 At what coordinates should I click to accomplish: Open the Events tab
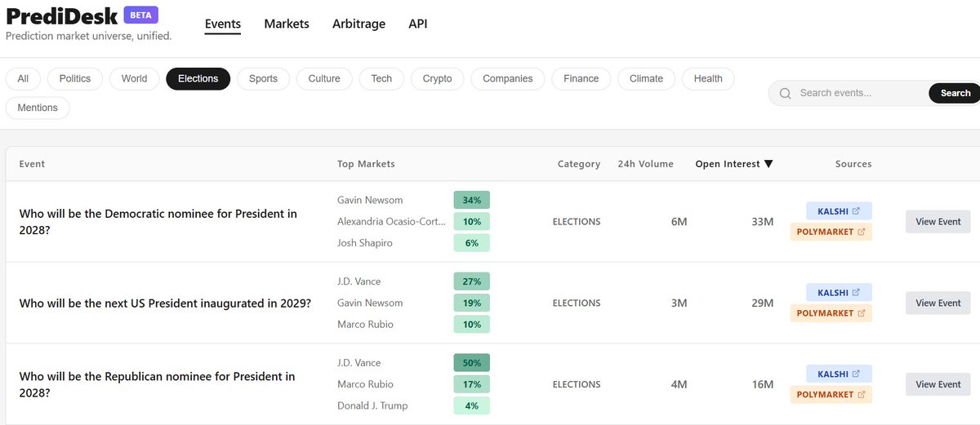[223, 24]
